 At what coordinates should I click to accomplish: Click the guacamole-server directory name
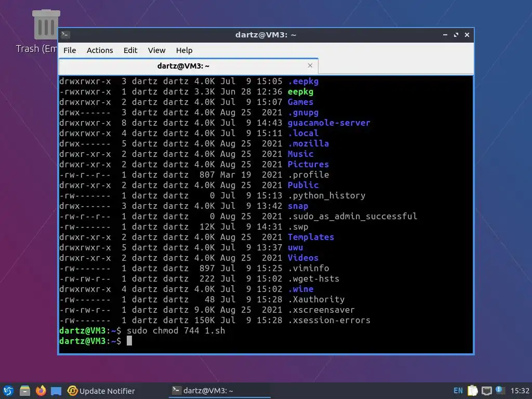click(x=329, y=123)
